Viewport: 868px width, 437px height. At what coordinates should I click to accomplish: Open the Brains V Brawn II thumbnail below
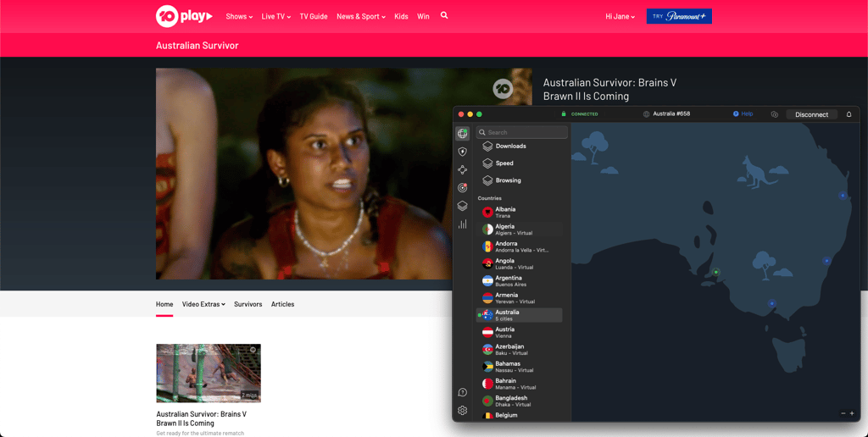tap(209, 373)
